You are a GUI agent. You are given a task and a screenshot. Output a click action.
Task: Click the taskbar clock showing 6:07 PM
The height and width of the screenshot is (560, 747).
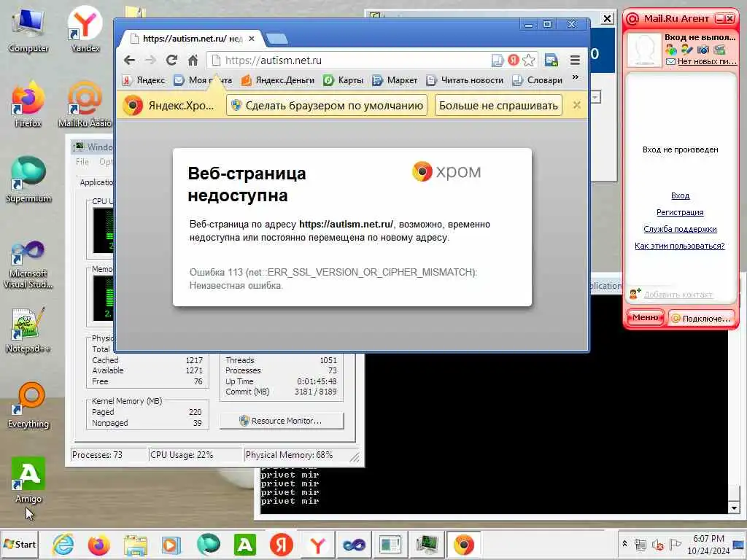[708, 545]
